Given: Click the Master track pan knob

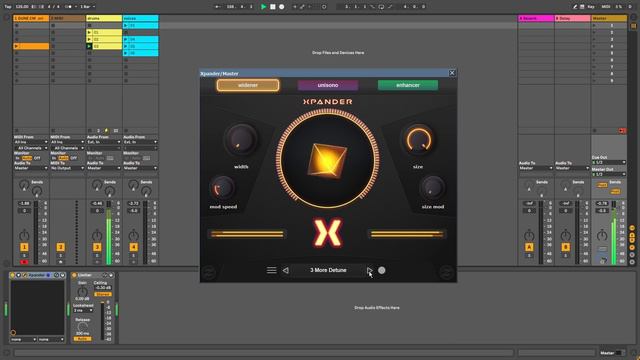Looking at the screenshot, I should click(x=602, y=235).
